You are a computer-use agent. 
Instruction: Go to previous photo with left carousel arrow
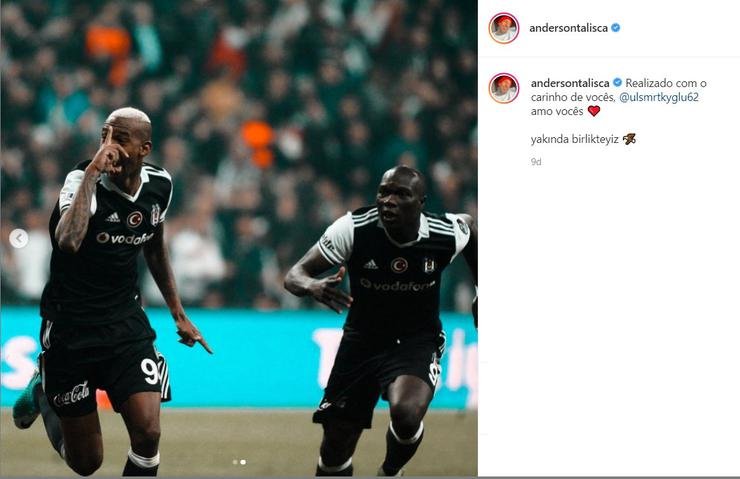click(x=18, y=239)
